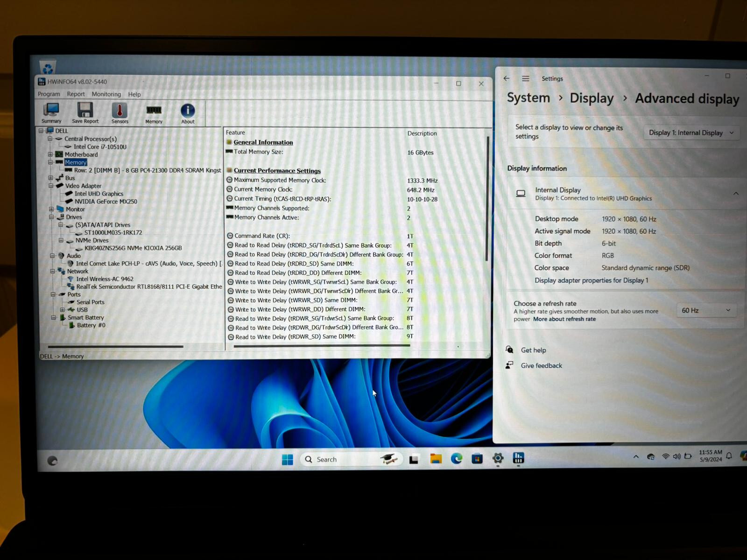Open Microsoft Store from the taskbar
This screenshot has height=560, width=747.
(x=477, y=459)
